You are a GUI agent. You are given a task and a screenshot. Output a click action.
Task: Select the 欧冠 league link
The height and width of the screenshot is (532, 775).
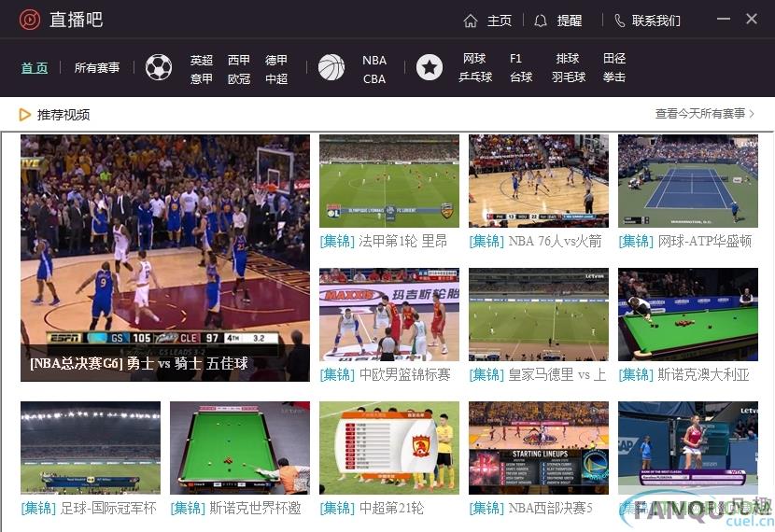click(x=239, y=78)
